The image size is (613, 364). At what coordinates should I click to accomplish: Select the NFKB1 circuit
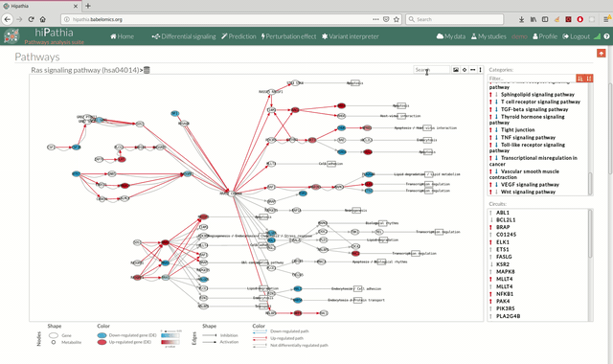coord(505,294)
